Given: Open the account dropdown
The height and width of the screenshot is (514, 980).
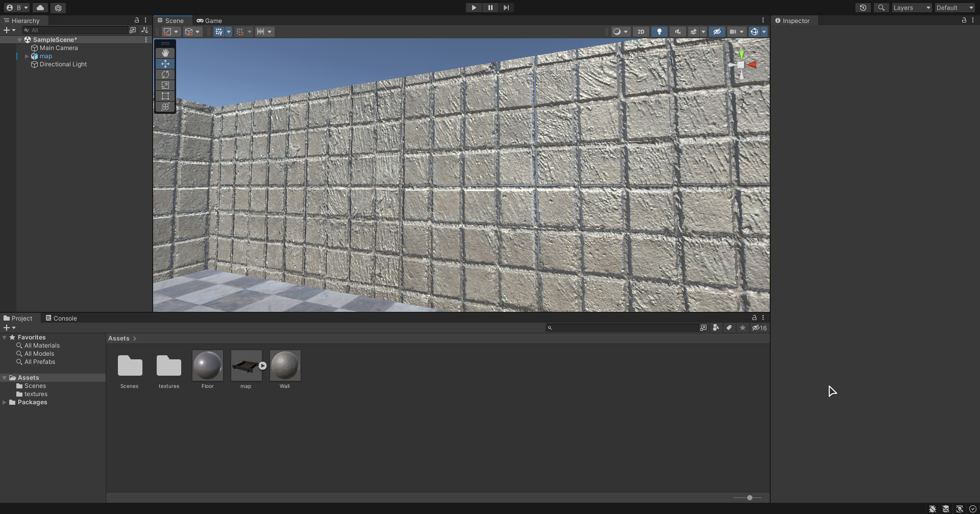Looking at the screenshot, I should click(17, 8).
